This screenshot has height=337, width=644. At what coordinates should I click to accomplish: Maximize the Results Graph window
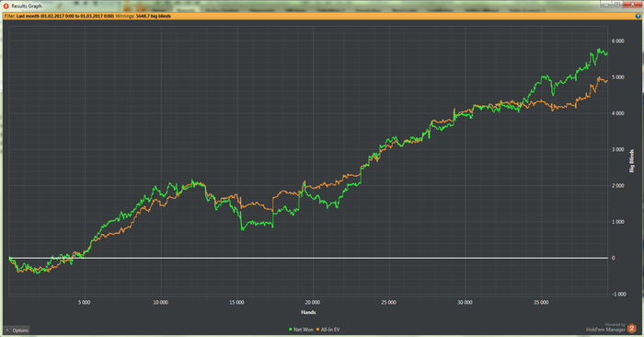617,4
